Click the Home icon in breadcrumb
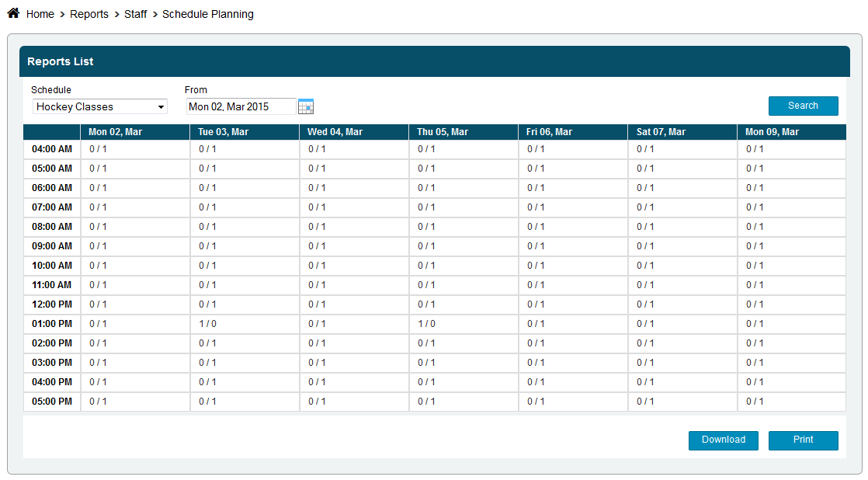868x480 pixels. 13,13
